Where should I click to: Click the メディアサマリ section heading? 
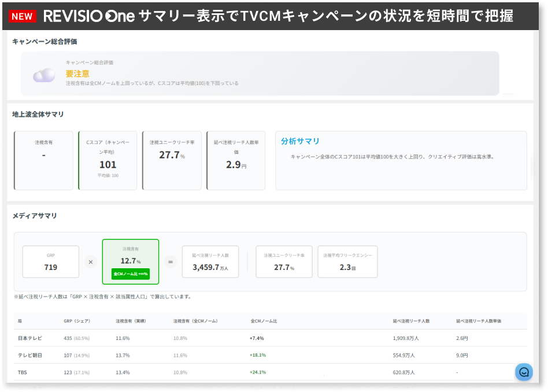(35, 216)
